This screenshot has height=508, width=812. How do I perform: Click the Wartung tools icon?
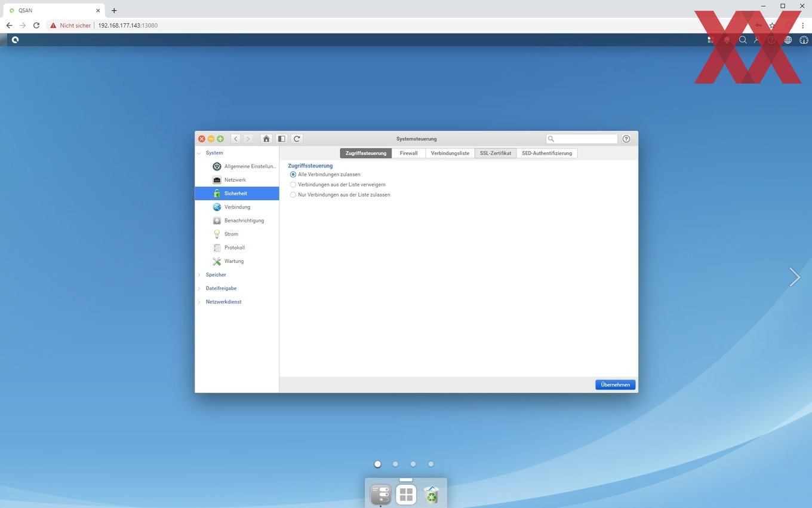(217, 261)
